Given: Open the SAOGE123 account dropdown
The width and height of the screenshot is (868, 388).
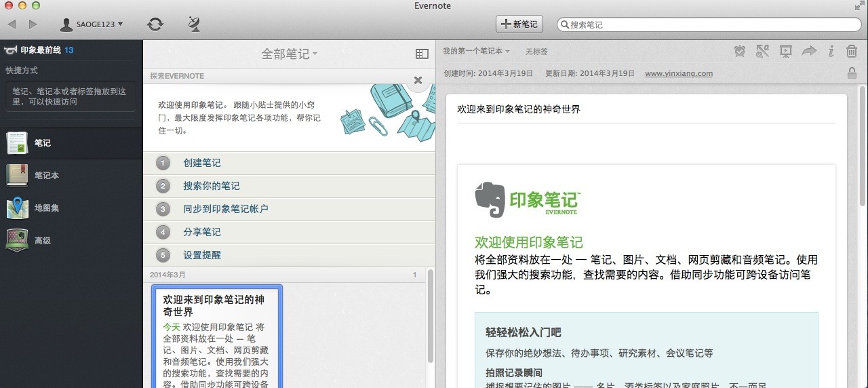Looking at the screenshot, I should (92, 24).
